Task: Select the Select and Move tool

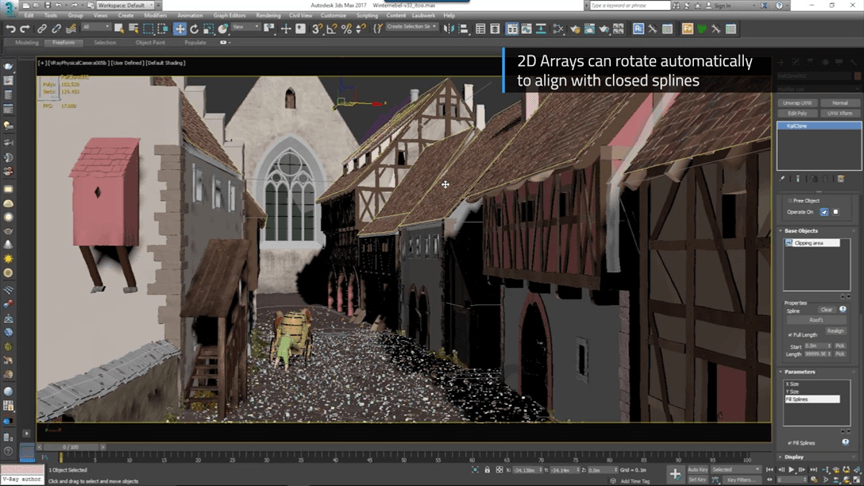Action: pos(180,29)
